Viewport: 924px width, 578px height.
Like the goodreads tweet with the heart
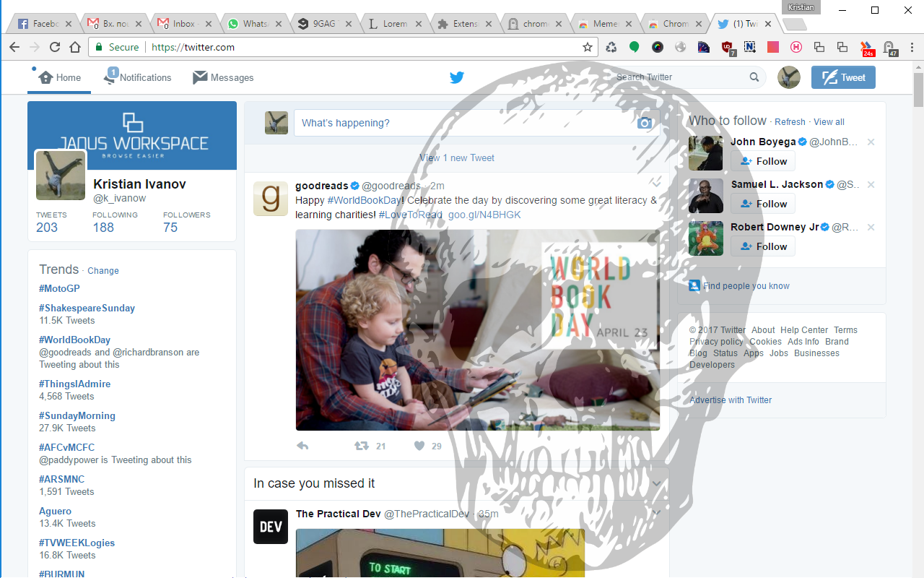419,446
